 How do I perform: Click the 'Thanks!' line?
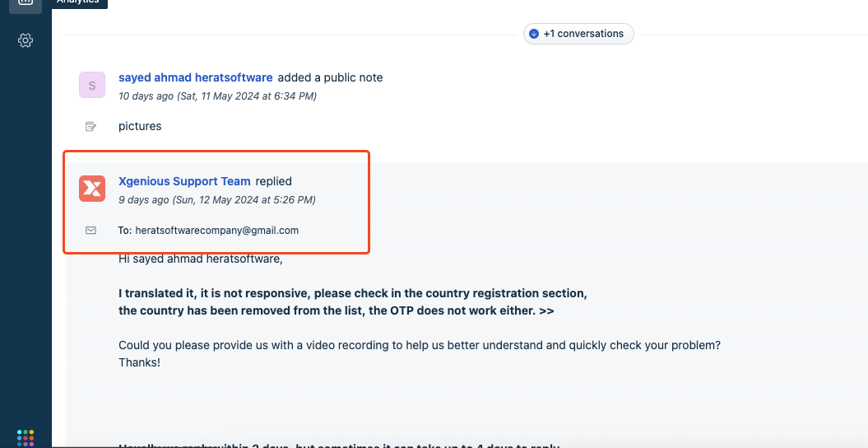(x=140, y=362)
